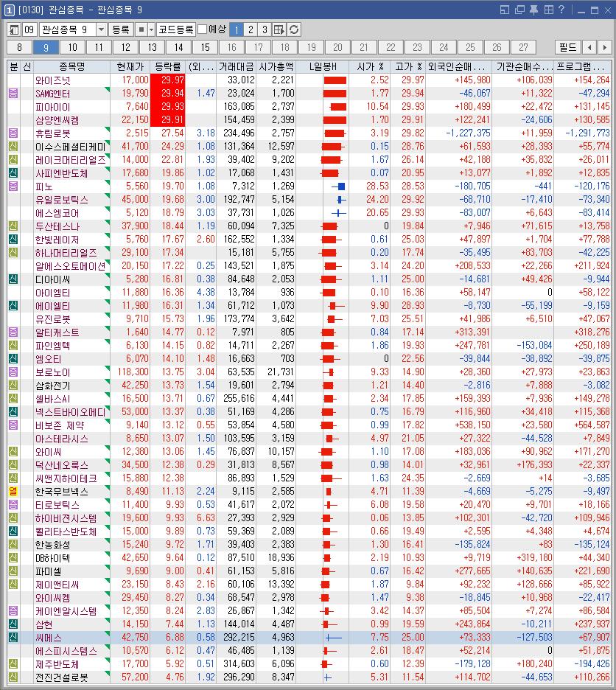This screenshot has height=690, width=616.
Task: Click the 기관순매수 column header
Action: pyautogui.click(x=522, y=67)
